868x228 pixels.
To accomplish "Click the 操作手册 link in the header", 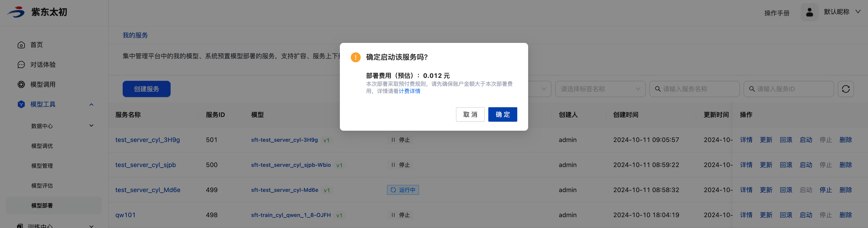I will 776,13.
